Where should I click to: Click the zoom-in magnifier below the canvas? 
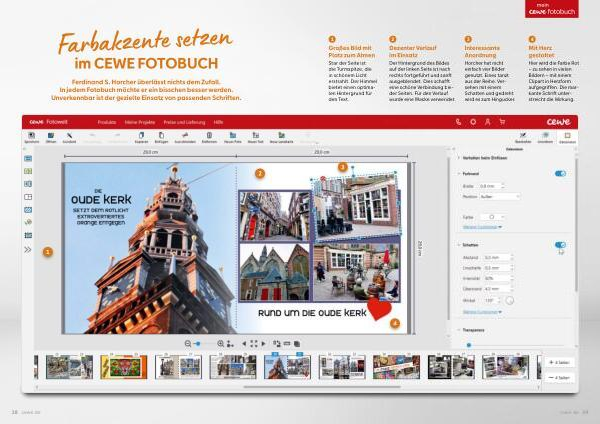(221, 344)
